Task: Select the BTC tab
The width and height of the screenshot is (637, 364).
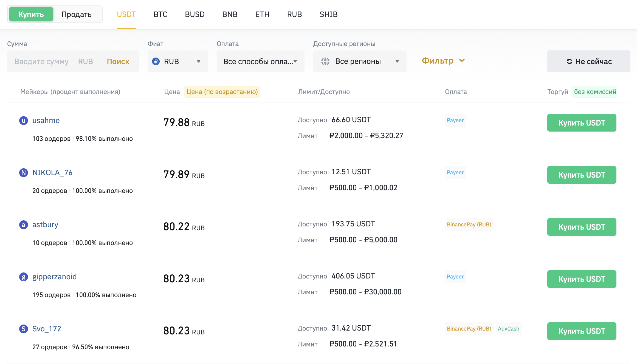Action: tap(160, 14)
